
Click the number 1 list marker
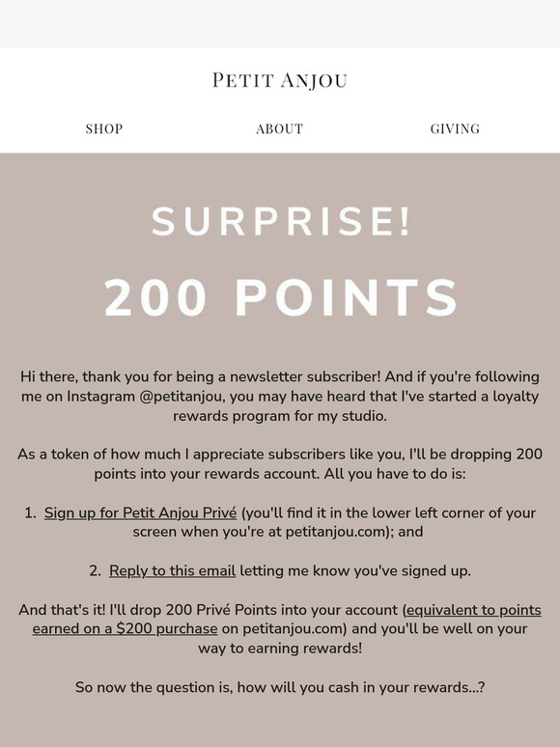coord(30,512)
